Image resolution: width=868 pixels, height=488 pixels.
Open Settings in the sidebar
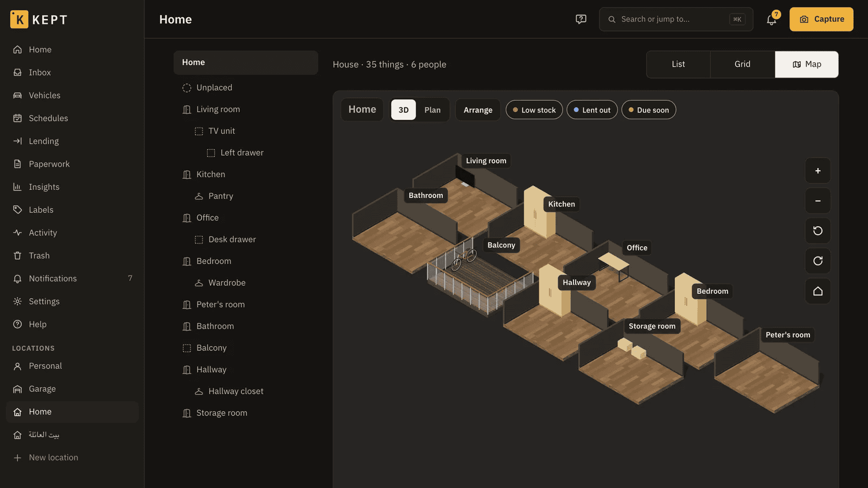[x=72, y=301]
